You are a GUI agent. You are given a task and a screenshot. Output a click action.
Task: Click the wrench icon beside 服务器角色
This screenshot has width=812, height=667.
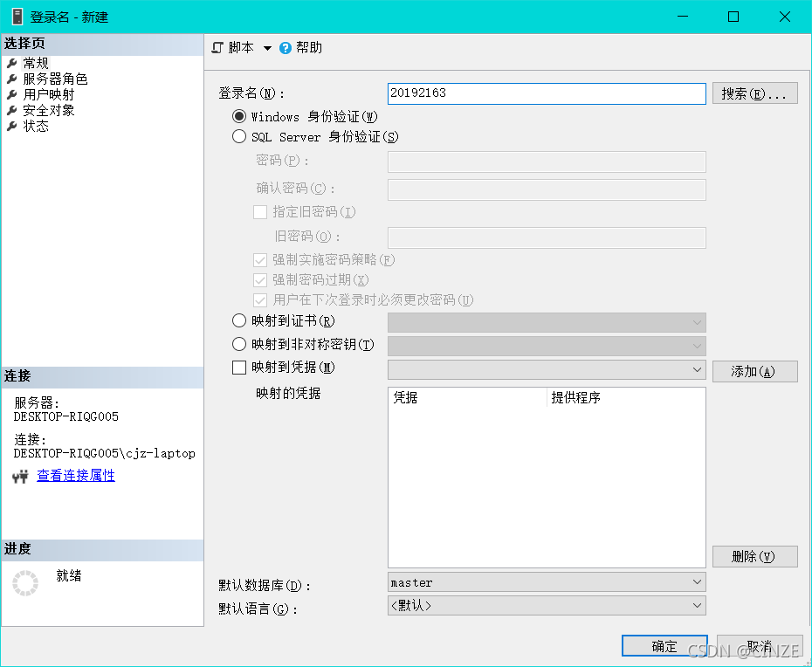click(x=12, y=79)
